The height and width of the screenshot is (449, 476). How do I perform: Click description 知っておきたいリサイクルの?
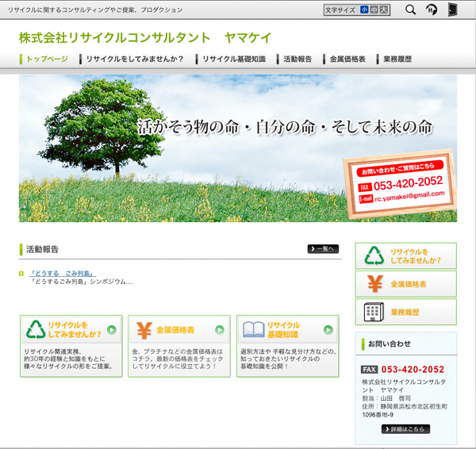(x=280, y=359)
